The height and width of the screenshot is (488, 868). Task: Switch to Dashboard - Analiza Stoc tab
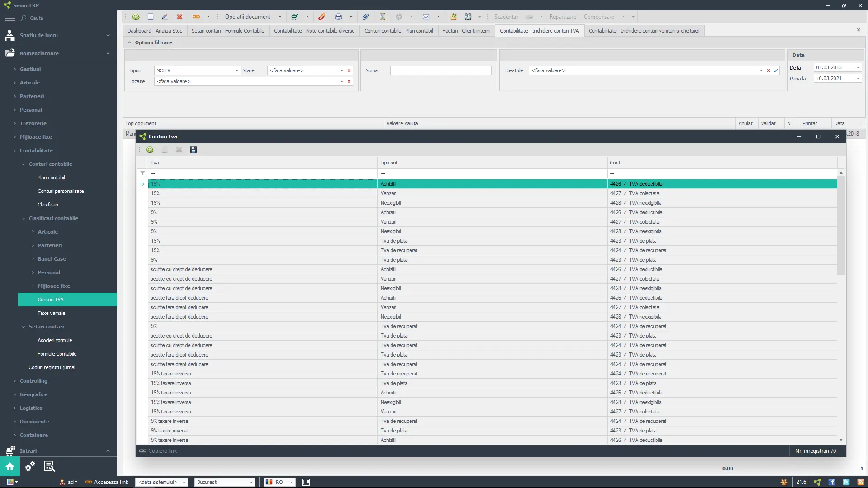(155, 31)
